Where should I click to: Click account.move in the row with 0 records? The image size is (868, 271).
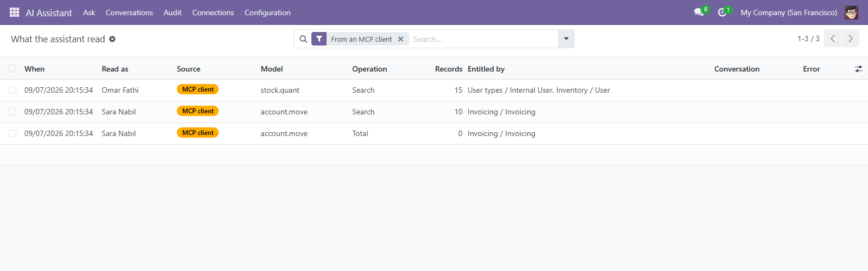tap(284, 133)
